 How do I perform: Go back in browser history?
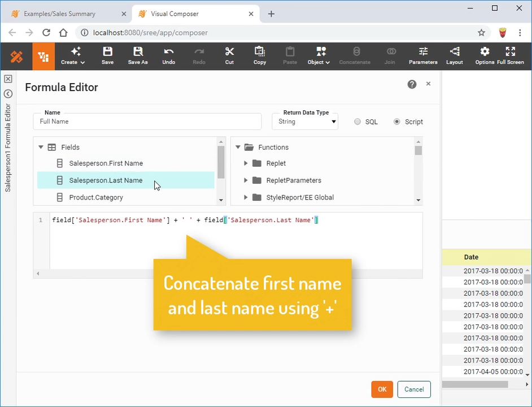tap(12, 33)
